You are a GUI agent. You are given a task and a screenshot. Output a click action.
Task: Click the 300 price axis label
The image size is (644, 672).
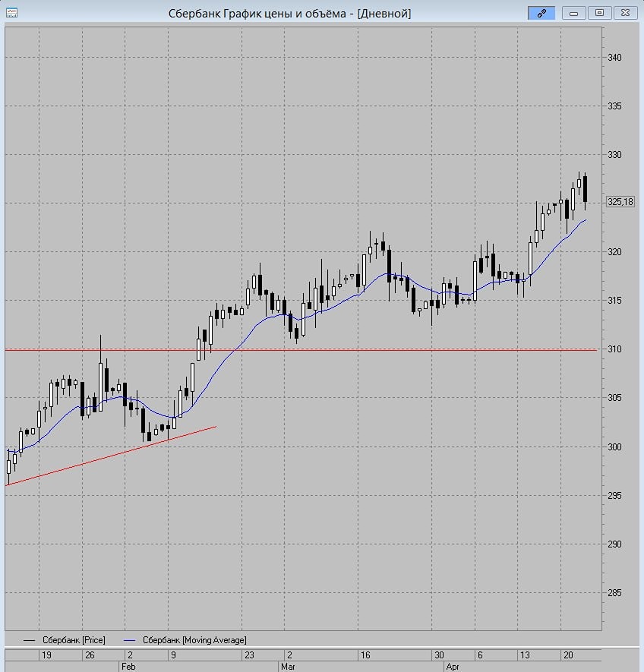pos(614,447)
